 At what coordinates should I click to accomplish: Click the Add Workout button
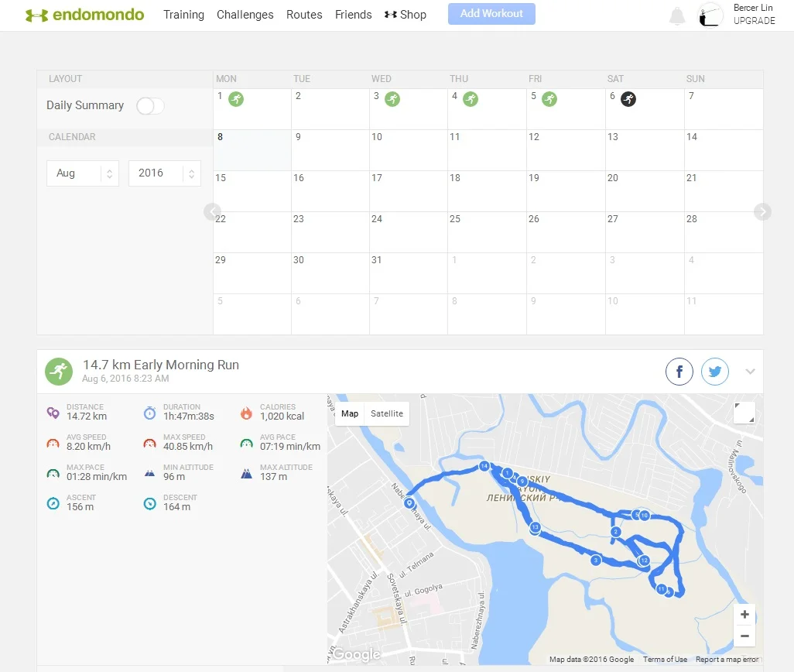point(491,14)
